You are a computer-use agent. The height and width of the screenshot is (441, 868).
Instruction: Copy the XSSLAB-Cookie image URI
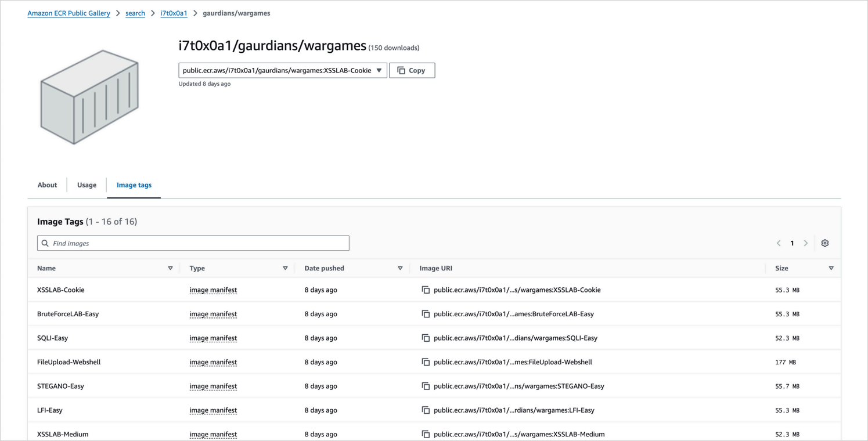426,290
